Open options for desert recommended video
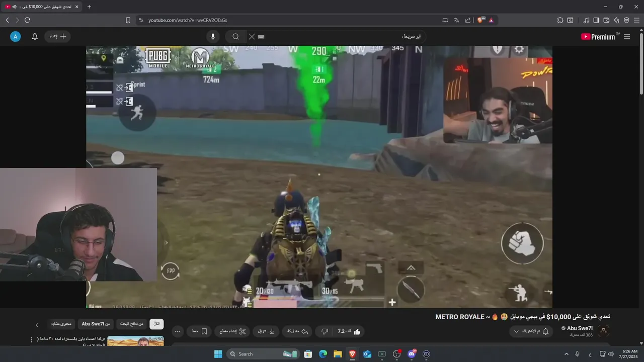The width and height of the screenshot is (644, 362). pyautogui.click(x=31, y=340)
